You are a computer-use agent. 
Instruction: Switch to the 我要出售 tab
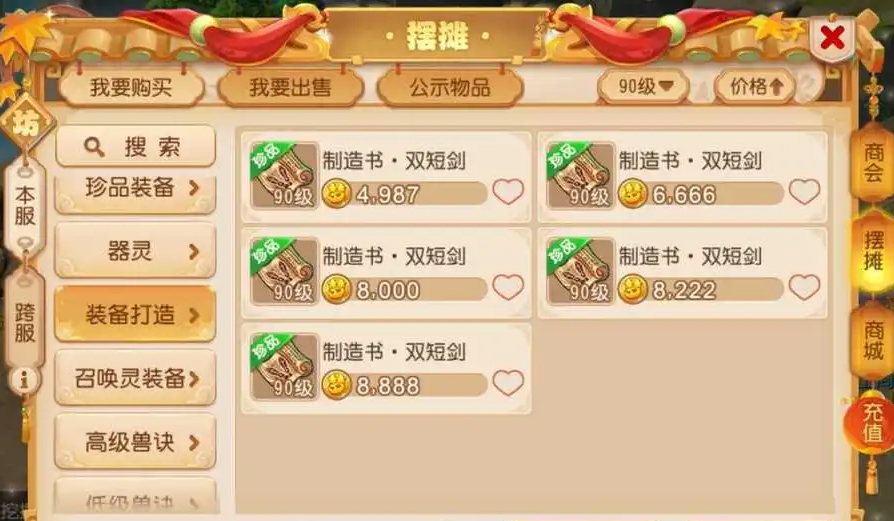(x=290, y=87)
